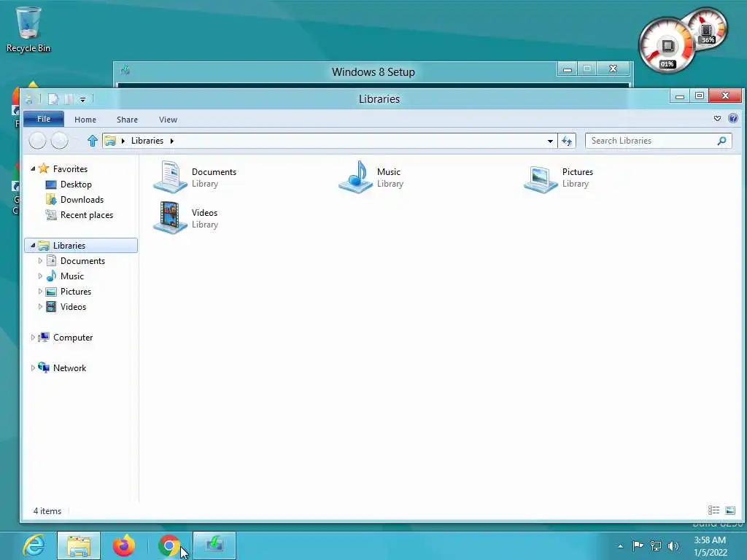The height and width of the screenshot is (560, 747).
Task: Collapse the Favorites tree node
Action: 33,168
